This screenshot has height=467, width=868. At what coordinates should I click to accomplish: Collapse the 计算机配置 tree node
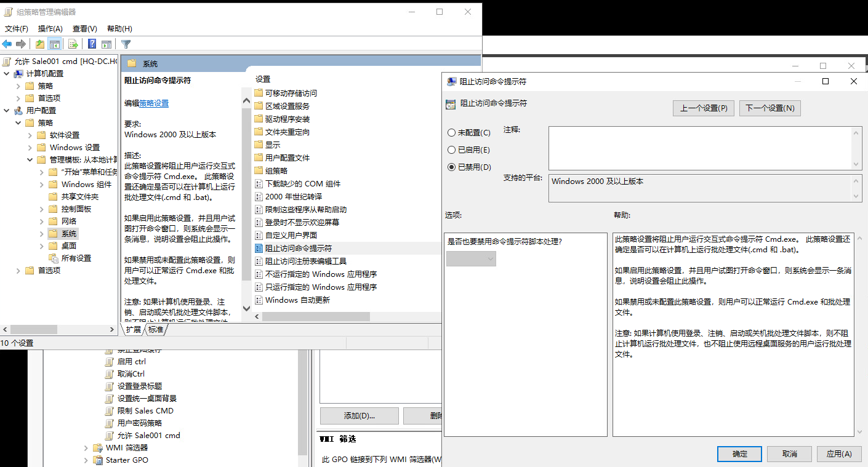pos(6,73)
